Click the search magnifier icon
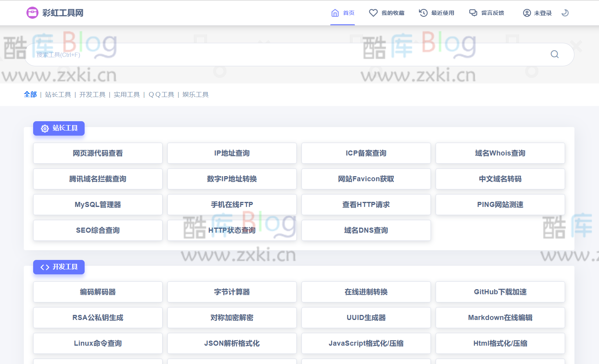599x364 pixels. tap(555, 54)
